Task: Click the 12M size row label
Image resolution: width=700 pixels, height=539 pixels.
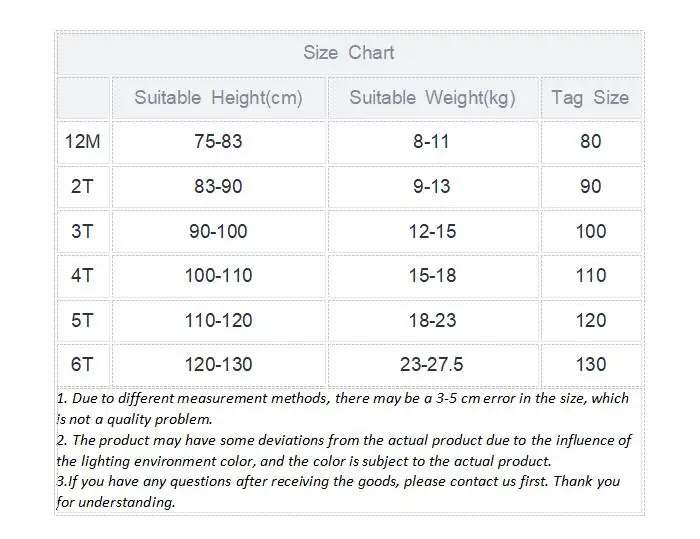Action: coord(82,142)
